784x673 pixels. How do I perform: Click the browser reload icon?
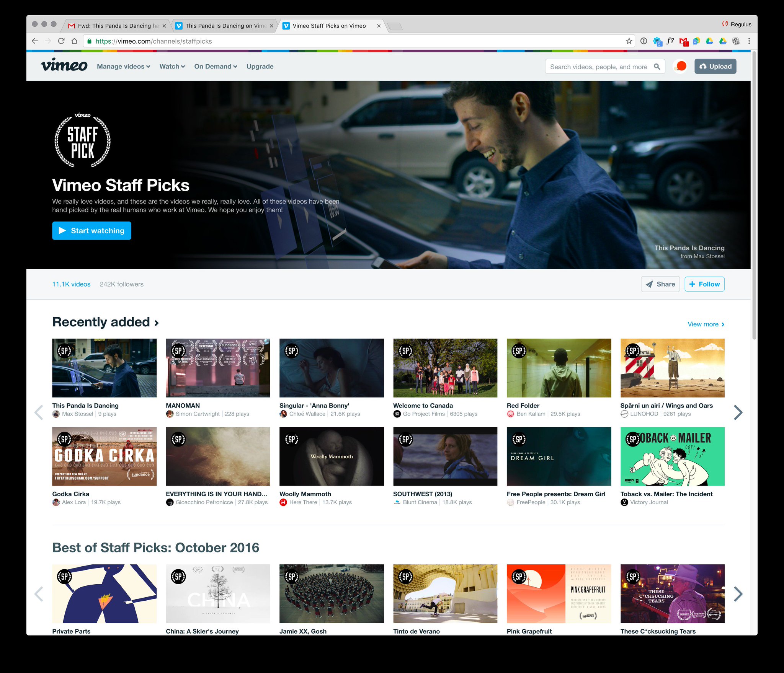coord(61,41)
